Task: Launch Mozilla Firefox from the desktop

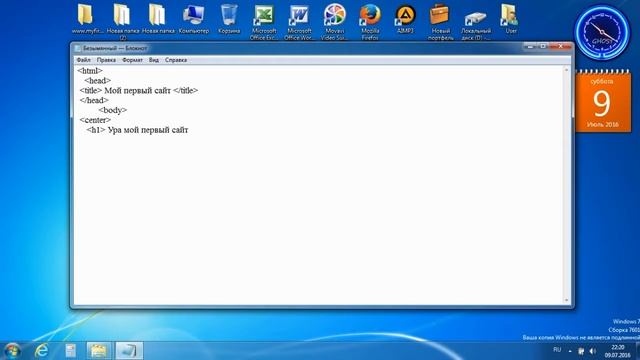Action: tap(370, 21)
